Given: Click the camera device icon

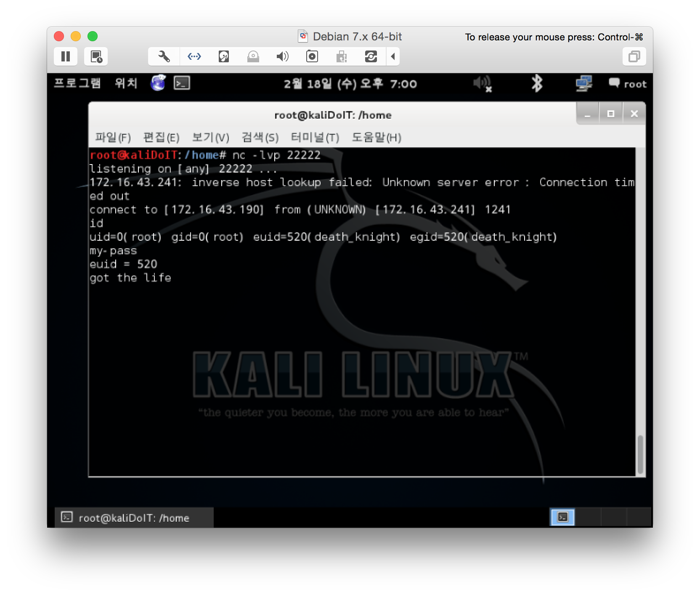Looking at the screenshot, I should (x=312, y=56).
